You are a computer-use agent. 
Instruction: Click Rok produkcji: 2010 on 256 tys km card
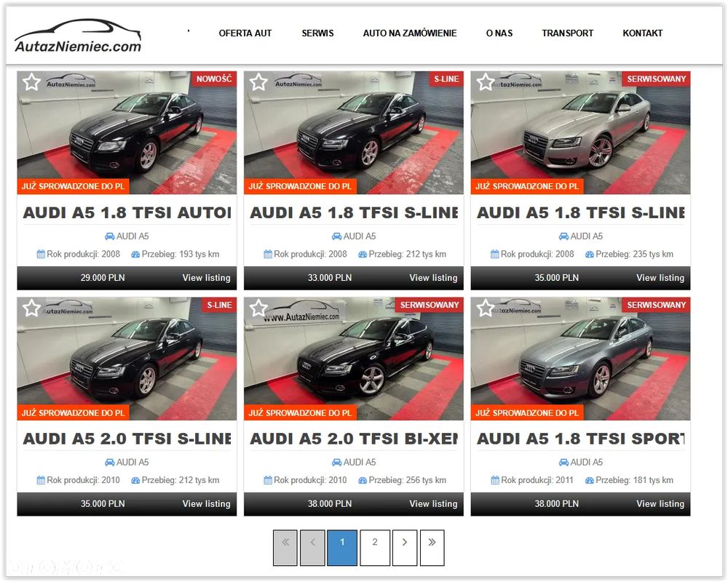pos(310,480)
